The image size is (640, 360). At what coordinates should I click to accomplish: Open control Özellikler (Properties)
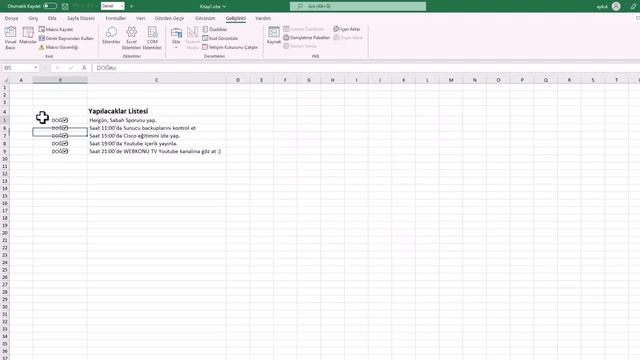[215, 29]
